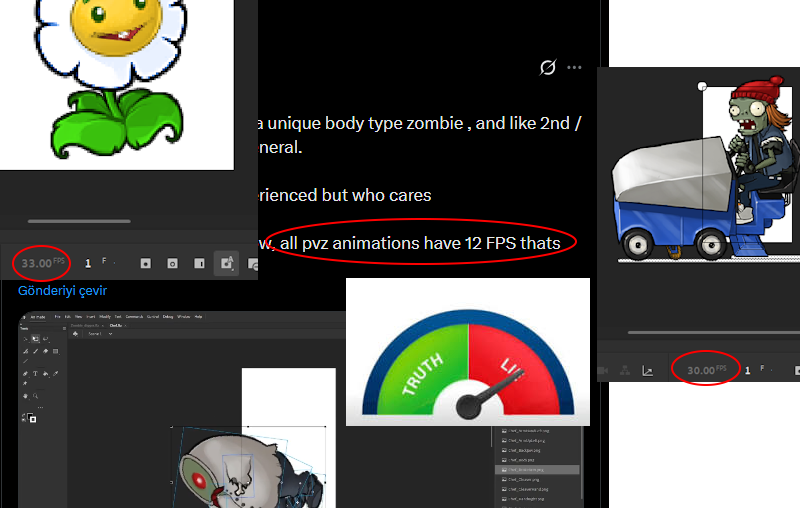Click the scrollbar below the Zomboni stage

[x=714, y=333]
